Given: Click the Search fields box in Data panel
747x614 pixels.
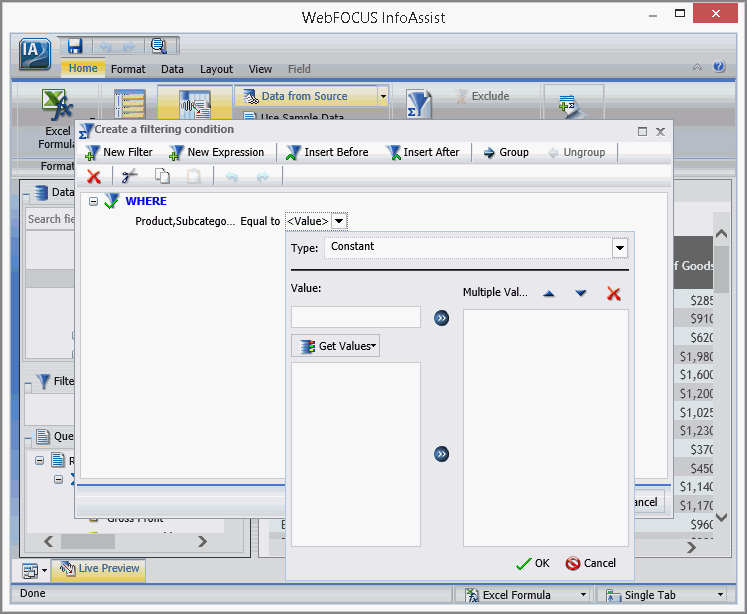Looking at the screenshot, I should [x=50, y=219].
